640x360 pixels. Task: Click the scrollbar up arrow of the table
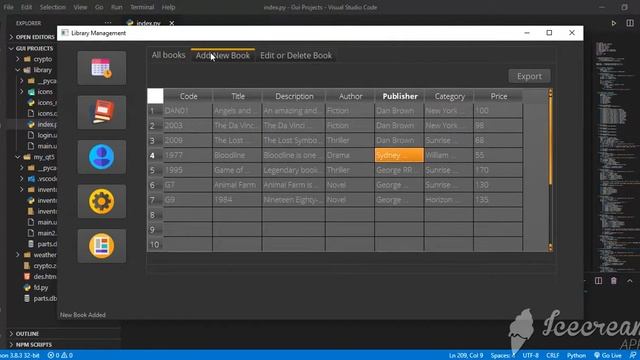[550, 93]
